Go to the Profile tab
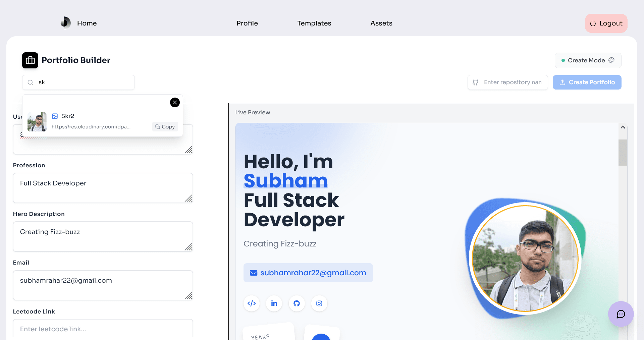The image size is (644, 340). 247,23
